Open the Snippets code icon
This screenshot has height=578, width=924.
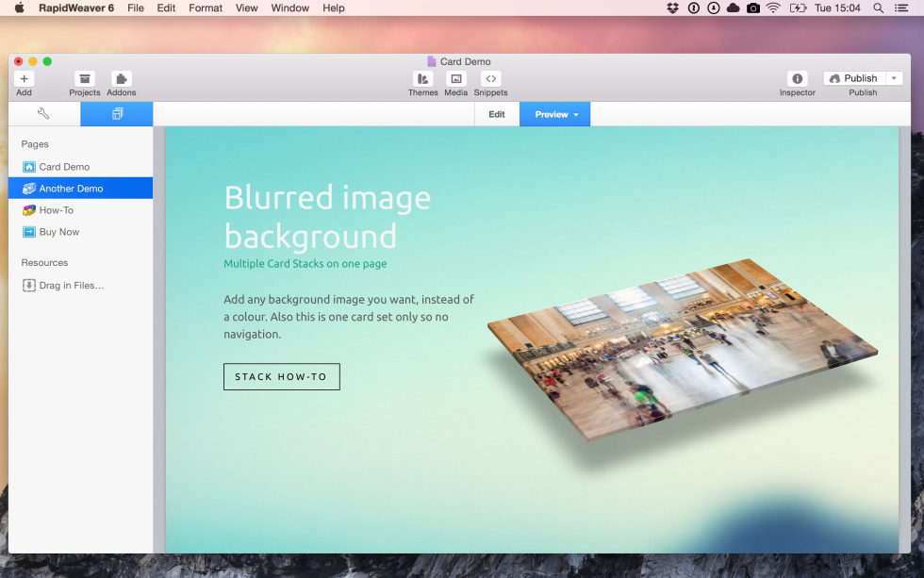(x=490, y=79)
